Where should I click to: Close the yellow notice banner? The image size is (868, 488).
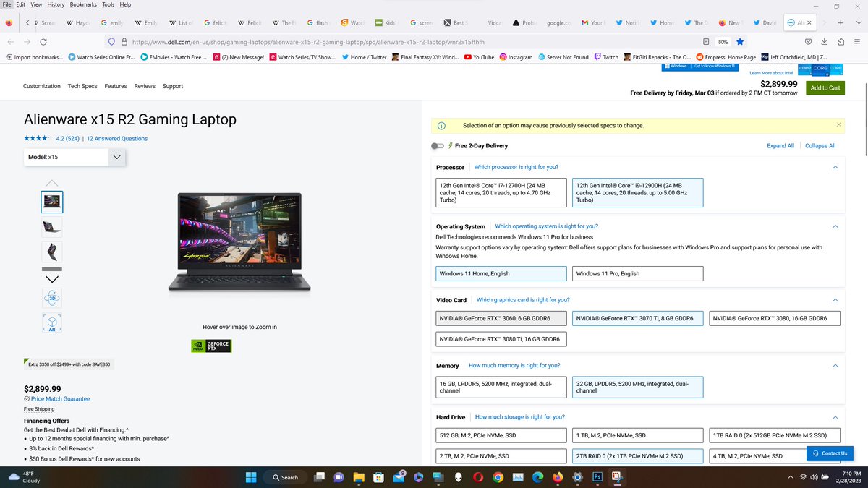pyautogui.click(x=839, y=124)
